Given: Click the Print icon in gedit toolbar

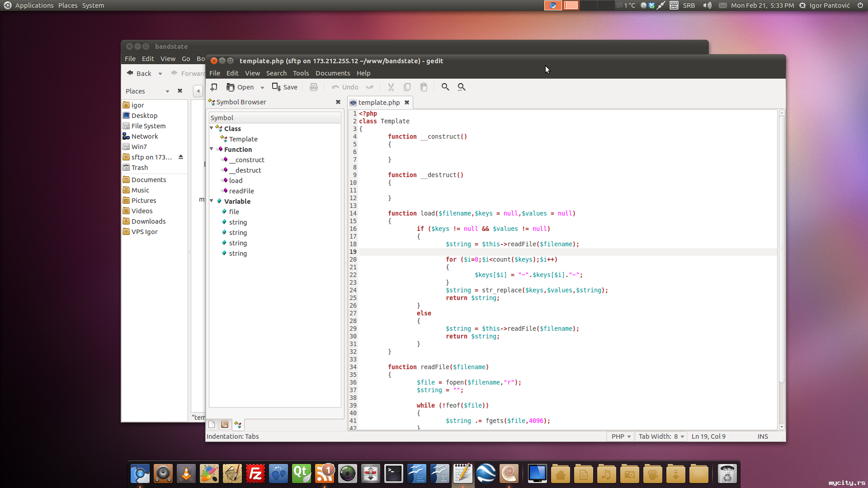Looking at the screenshot, I should click(x=314, y=87).
